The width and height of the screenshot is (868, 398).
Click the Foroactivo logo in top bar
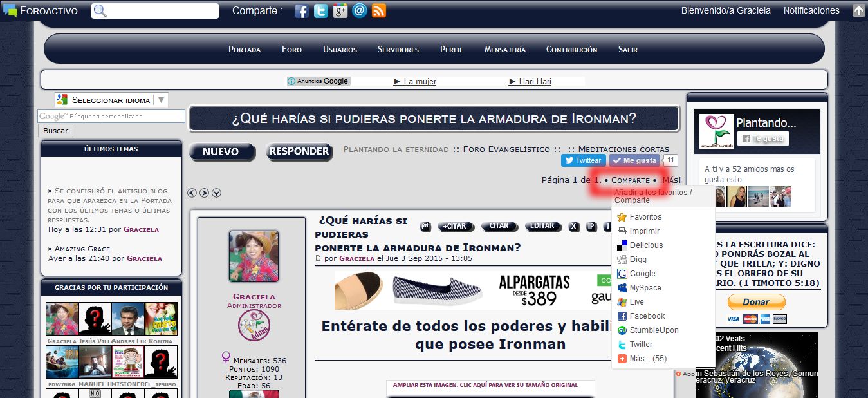click(x=41, y=10)
